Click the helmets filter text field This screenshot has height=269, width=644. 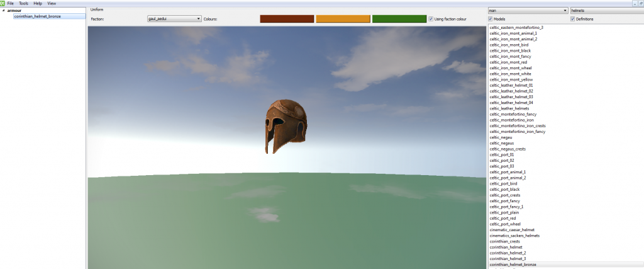pos(605,11)
